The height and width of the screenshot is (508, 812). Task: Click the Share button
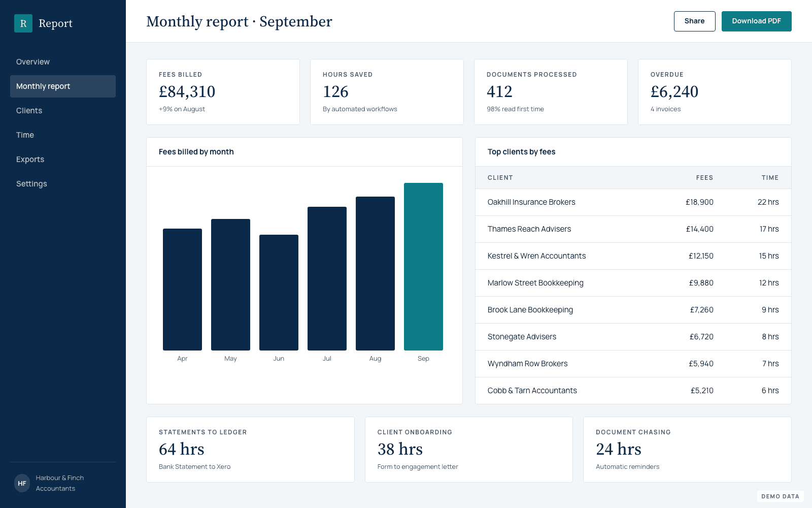(694, 21)
